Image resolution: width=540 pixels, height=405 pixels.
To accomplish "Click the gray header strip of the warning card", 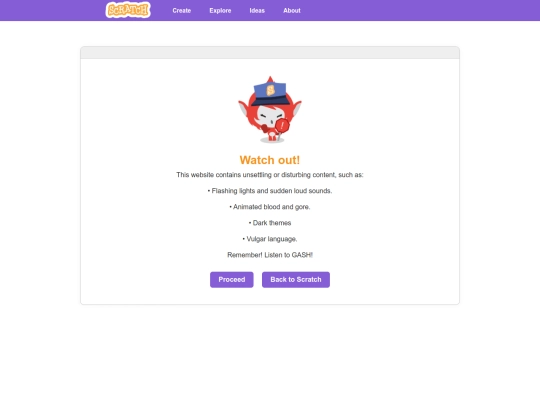I will (270, 53).
